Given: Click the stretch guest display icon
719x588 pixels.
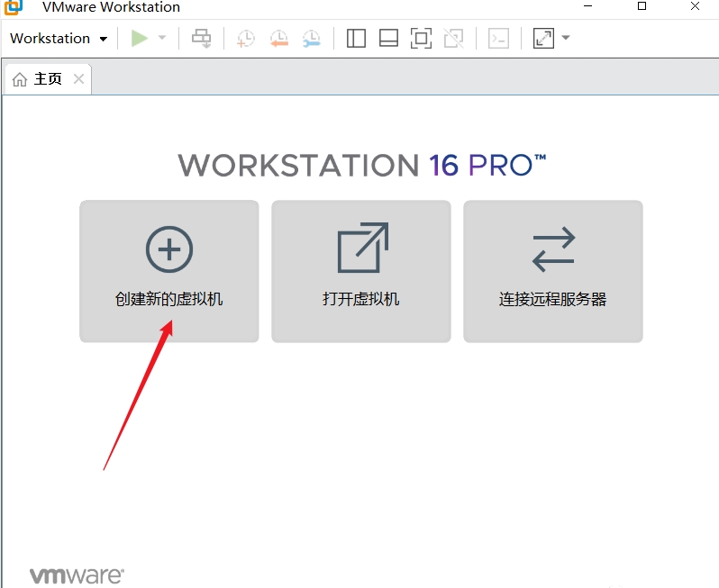Looking at the screenshot, I should 543,38.
